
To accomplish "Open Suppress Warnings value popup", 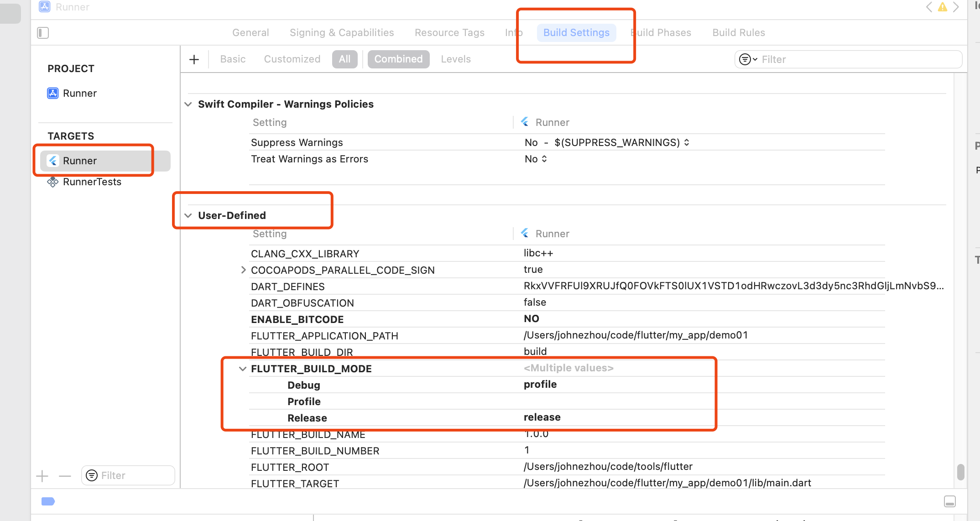I will pos(607,142).
